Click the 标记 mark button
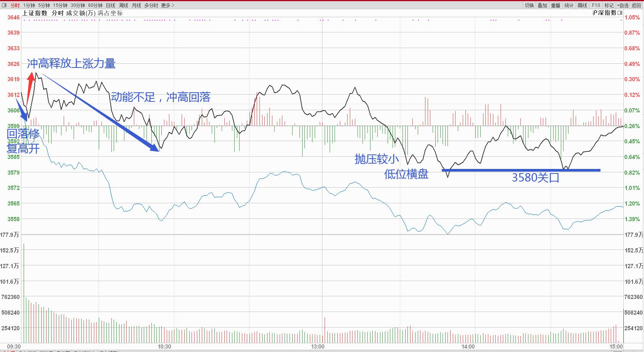This screenshot has width=644, height=352. [609, 5]
